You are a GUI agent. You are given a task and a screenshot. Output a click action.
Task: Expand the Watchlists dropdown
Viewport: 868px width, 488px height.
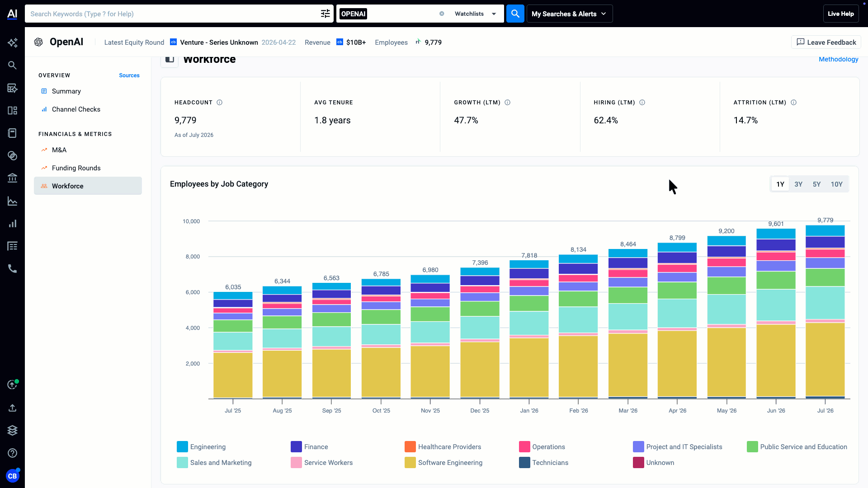tap(476, 14)
